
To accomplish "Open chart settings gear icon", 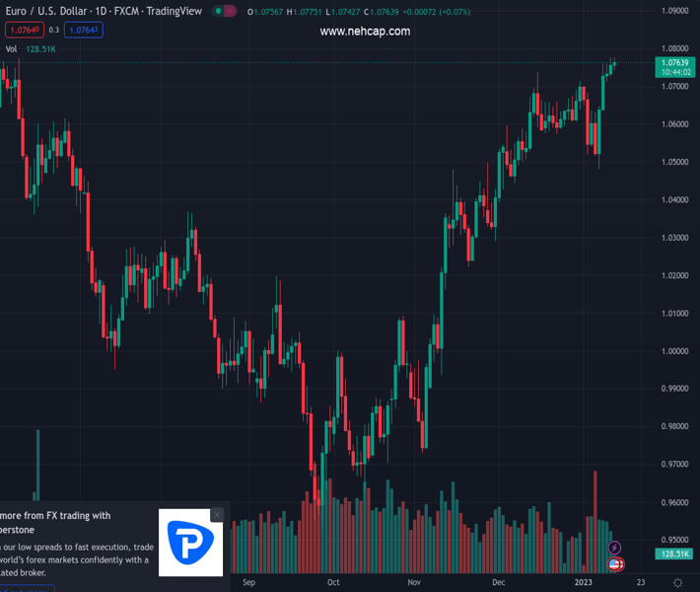I will tap(677, 583).
